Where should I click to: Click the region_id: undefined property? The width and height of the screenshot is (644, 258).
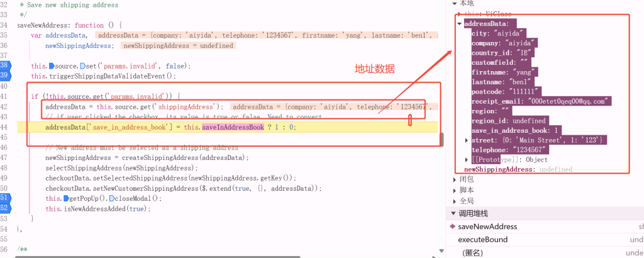point(508,121)
